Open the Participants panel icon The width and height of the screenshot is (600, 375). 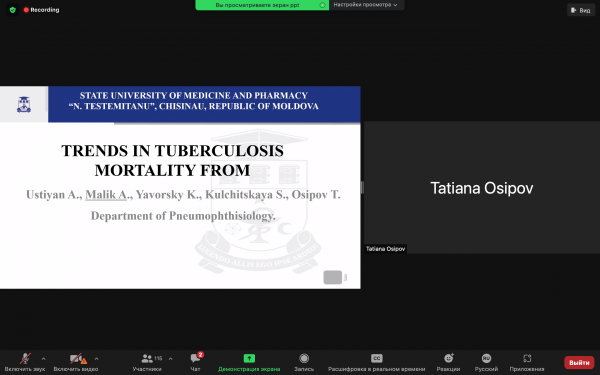[147, 359]
